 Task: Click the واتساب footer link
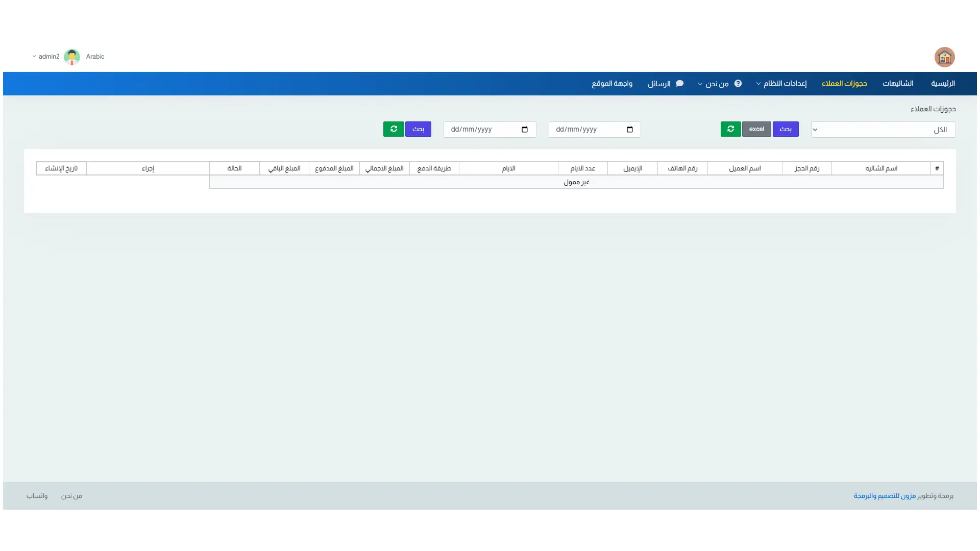point(37,496)
